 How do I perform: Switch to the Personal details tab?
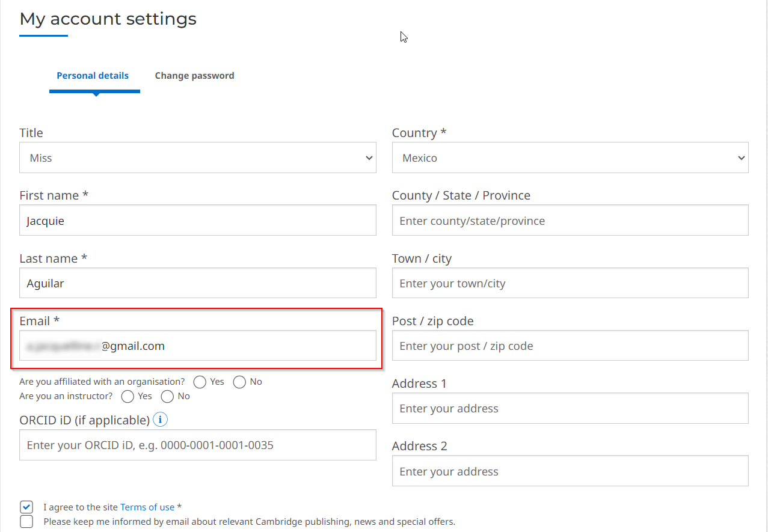coord(93,76)
